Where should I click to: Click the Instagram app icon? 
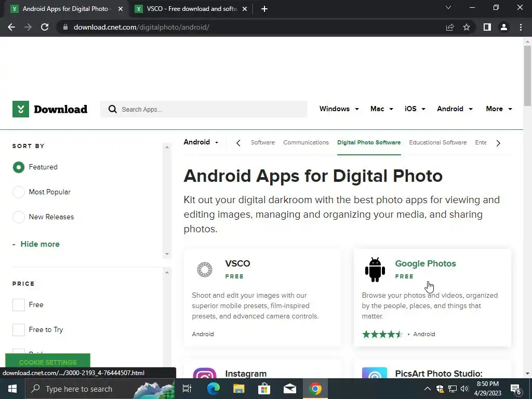(205, 373)
